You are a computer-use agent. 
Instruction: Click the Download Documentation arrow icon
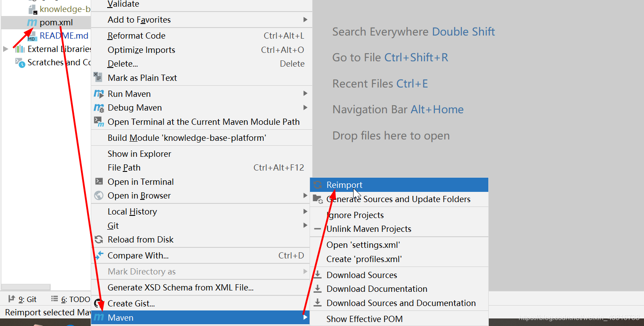coord(318,289)
